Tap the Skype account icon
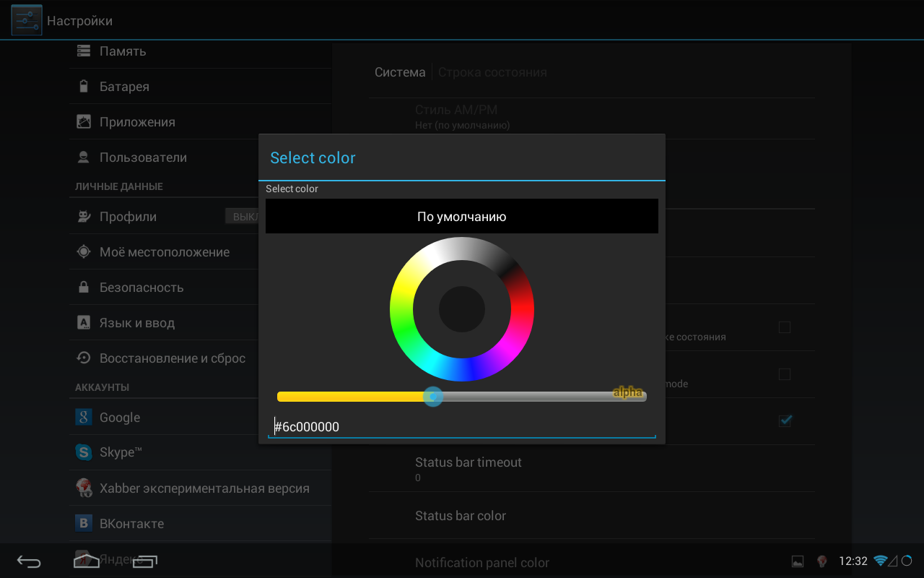The width and height of the screenshot is (924, 578). pyautogui.click(x=84, y=452)
